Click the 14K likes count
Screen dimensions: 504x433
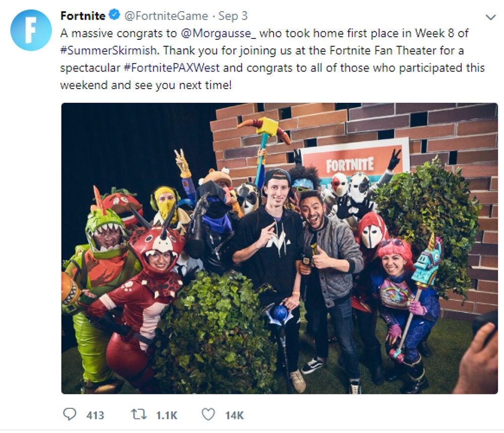tap(234, 415)
